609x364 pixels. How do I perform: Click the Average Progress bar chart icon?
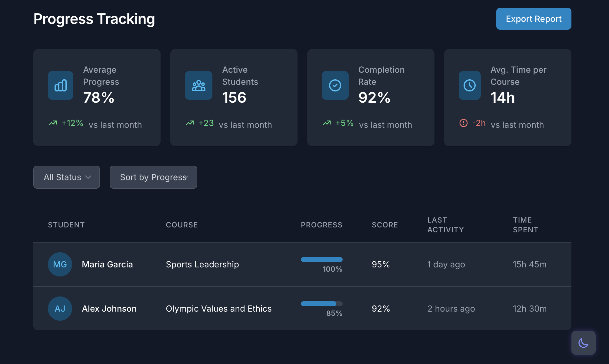click(x=61, y=85)
